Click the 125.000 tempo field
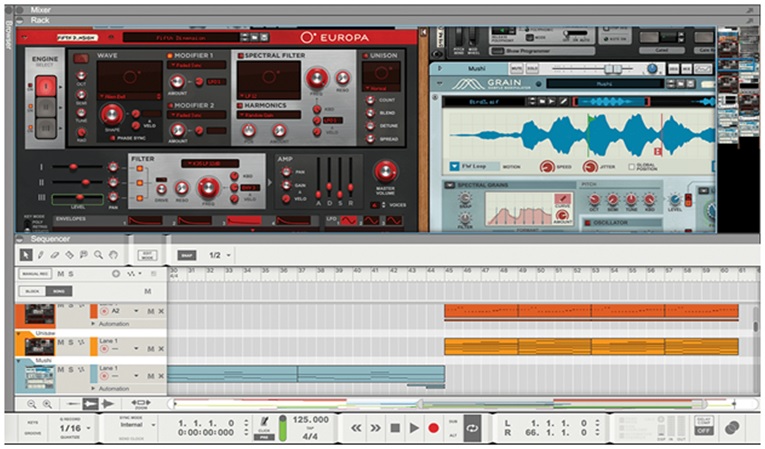 click(310, 420)
